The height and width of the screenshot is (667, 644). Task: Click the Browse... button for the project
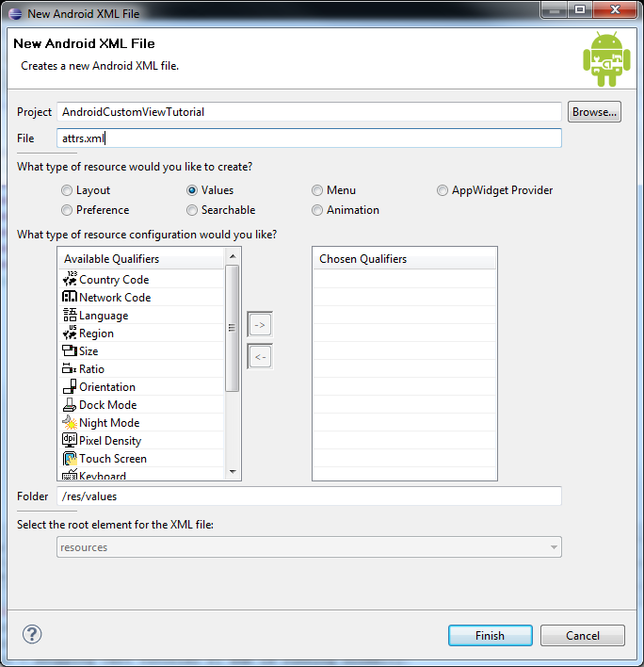pyautogui.click(x=594, y=112)
